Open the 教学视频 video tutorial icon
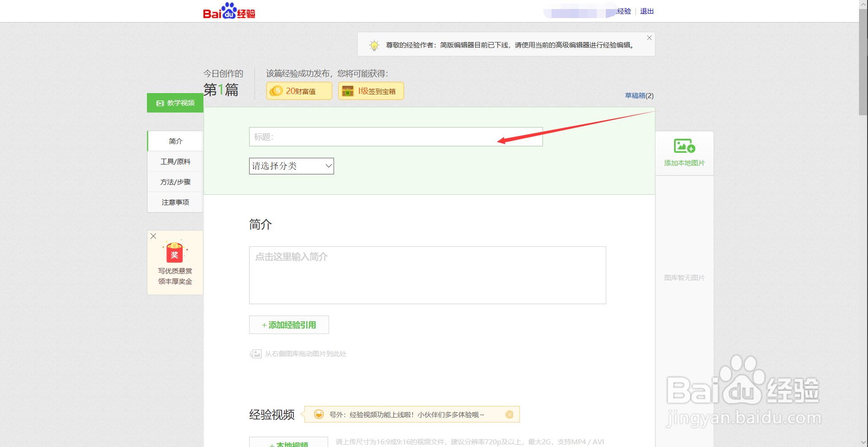The height and width of the screenshot is (447, 868). coord(160,103)
